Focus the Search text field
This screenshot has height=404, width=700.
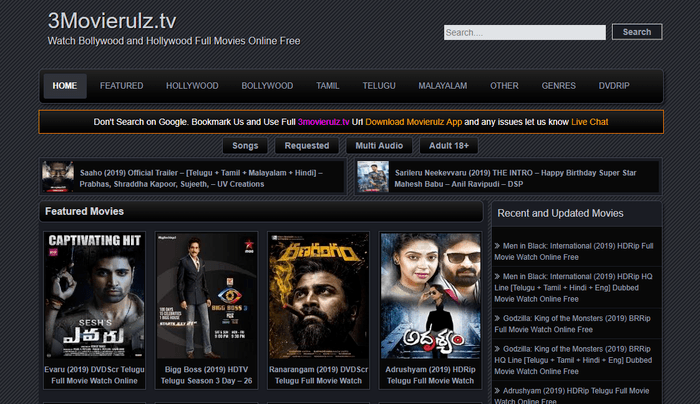click(524, 32)
